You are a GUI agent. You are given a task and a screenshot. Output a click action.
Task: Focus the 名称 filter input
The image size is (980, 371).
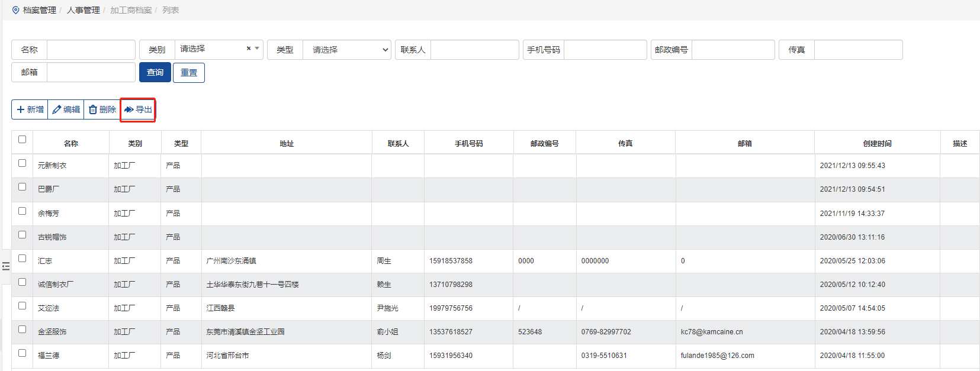point(91,50)
